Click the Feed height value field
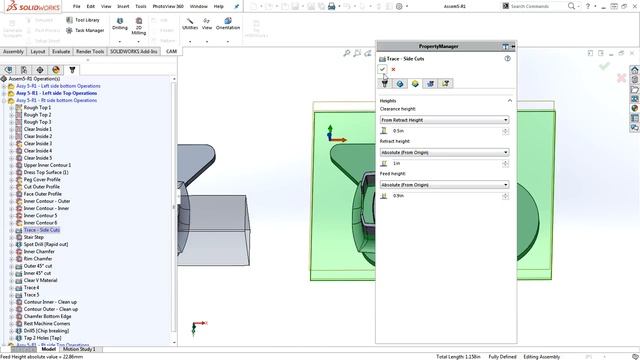The image size is (640, 360). pyautogui.click(x=446, y=196)
